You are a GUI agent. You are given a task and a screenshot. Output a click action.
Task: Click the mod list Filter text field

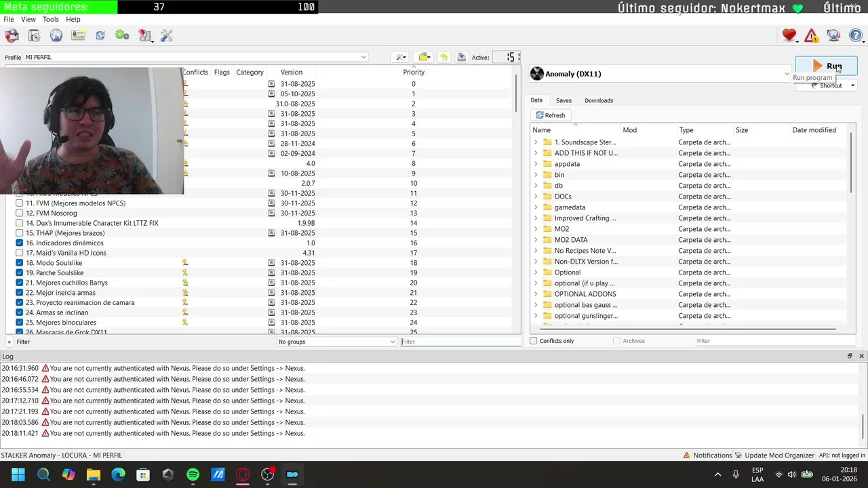pyautogui.click(x=460, y=342)
